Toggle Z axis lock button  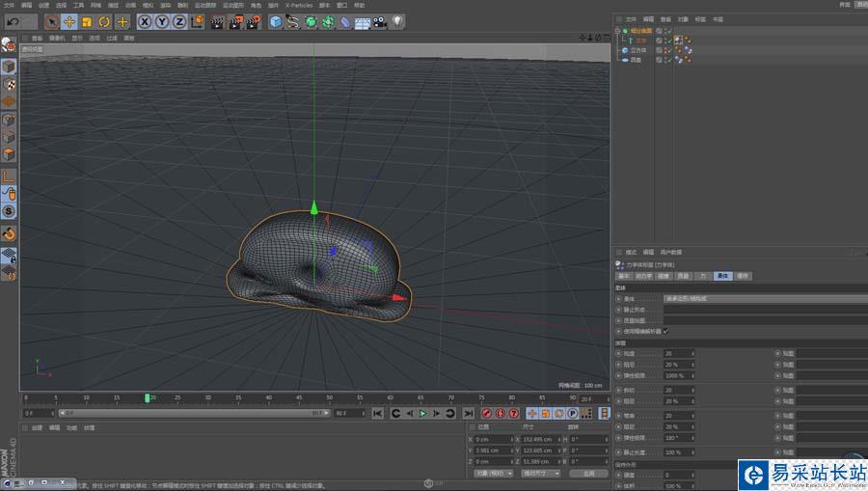pos(179,21)
